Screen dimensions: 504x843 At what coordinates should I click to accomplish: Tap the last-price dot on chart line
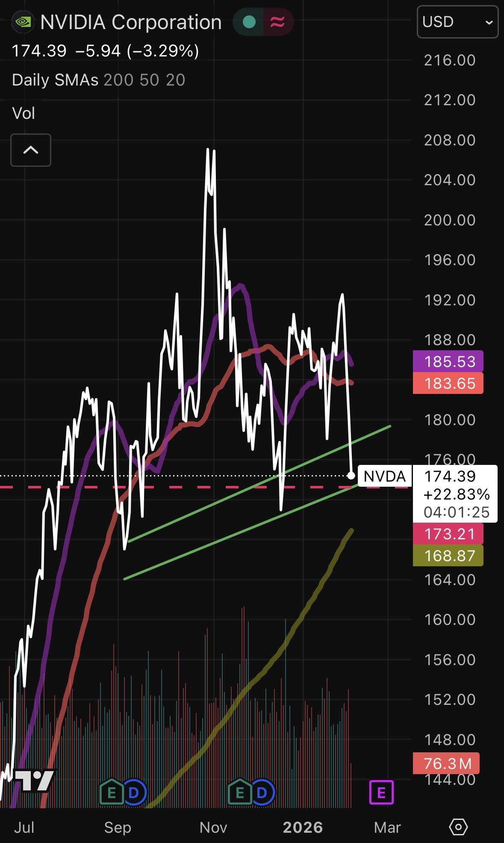351,476
